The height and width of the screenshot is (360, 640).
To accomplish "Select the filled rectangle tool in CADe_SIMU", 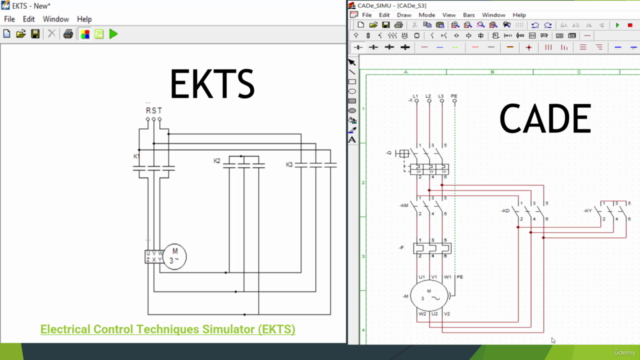I will tap(352, 101).
